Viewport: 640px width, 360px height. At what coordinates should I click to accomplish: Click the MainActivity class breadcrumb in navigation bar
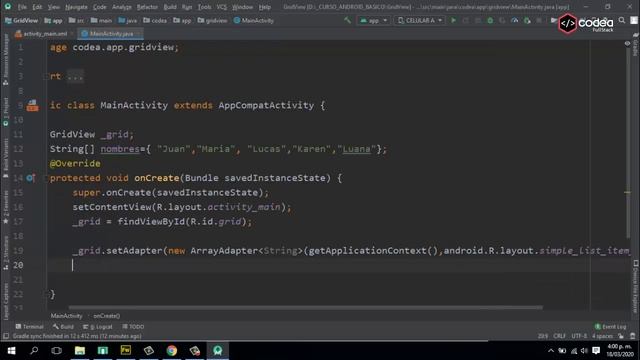(x=253, y=20)
